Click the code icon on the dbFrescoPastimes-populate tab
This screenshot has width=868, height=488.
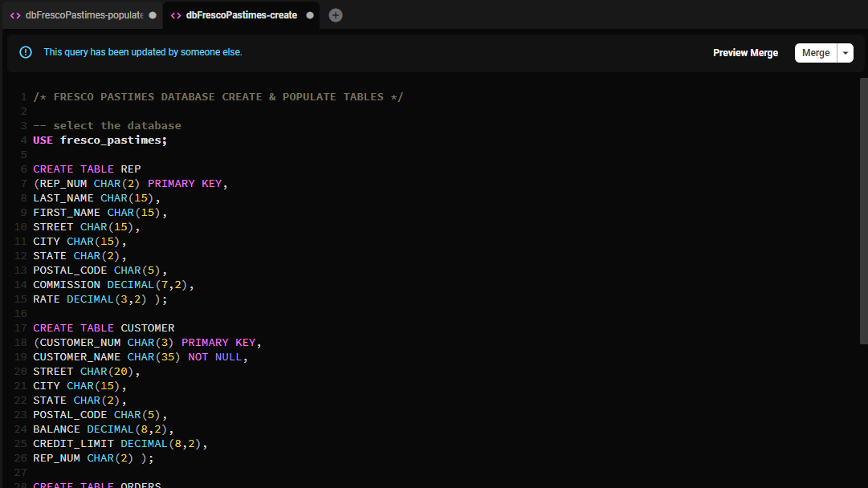(x=15, y=15)
